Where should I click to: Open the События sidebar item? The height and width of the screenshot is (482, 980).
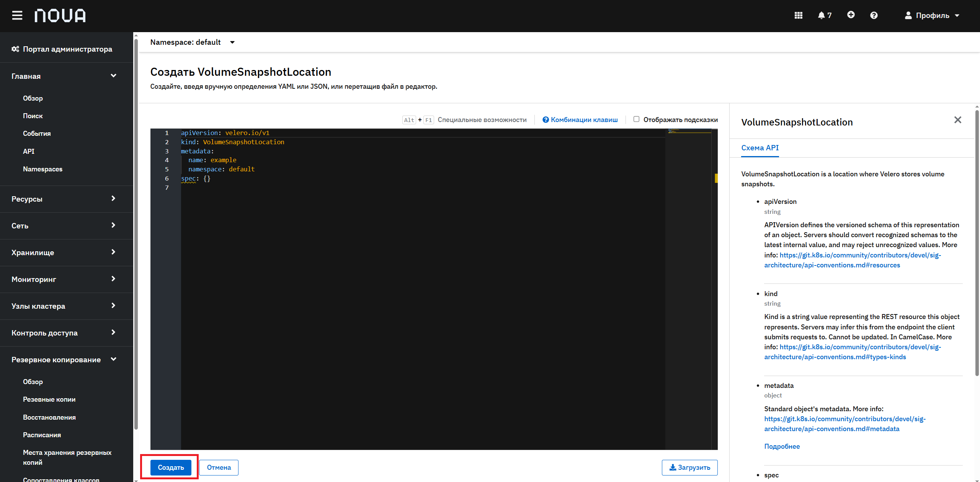coord(37,134)
